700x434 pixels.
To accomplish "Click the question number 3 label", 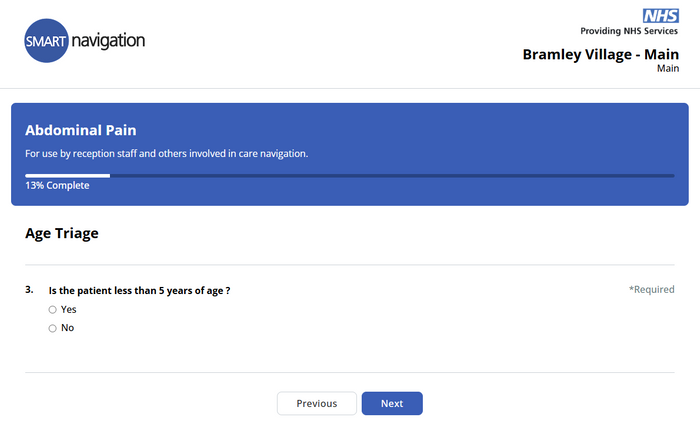I will point(29,290).
